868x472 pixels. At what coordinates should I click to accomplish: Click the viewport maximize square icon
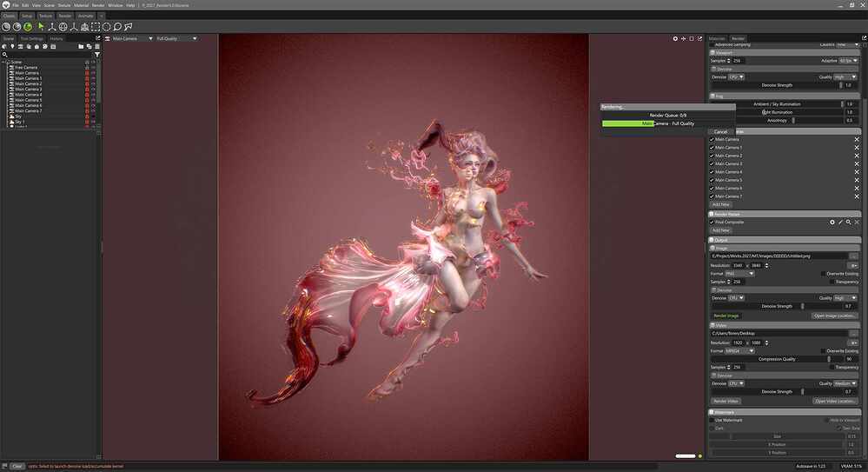[692, 39]
